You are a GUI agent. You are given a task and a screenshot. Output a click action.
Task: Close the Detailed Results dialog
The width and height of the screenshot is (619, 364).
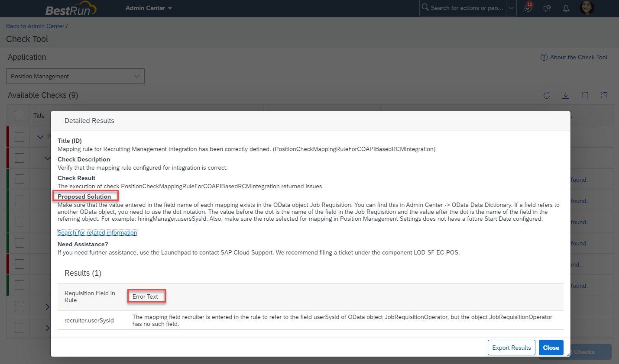tap(551, 348)
